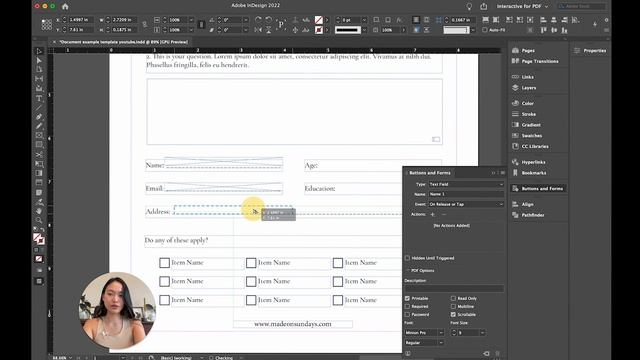
Task: Select the Buttons and Forms panel tab
Action: pyautogui.click(x=430, y=173)
